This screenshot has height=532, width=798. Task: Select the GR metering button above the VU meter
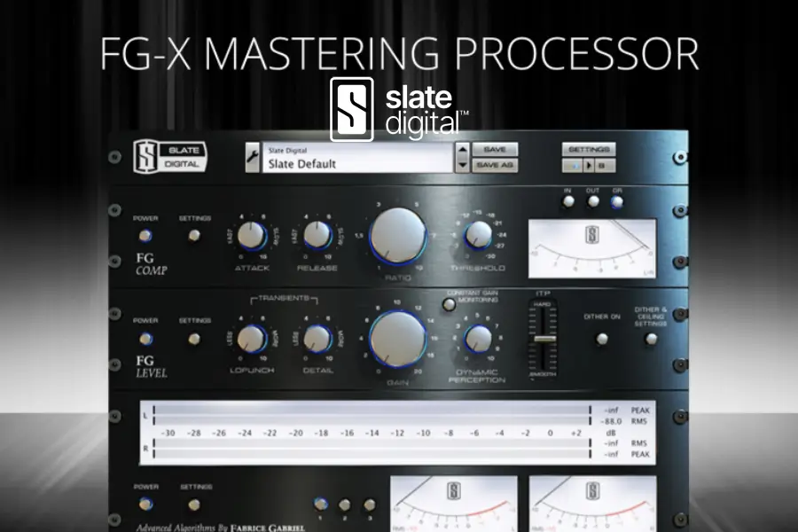click(619, 200)
